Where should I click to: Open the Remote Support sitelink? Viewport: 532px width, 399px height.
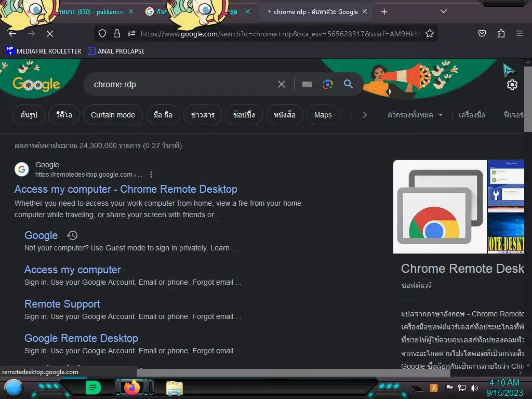[62, 303]
